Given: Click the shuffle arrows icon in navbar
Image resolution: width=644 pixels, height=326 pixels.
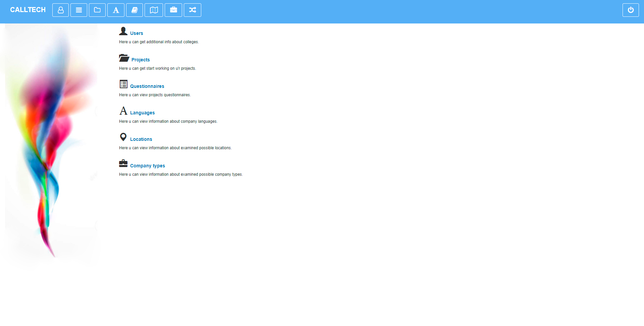Looking at the screenshot, I should [x=193, y=10].
